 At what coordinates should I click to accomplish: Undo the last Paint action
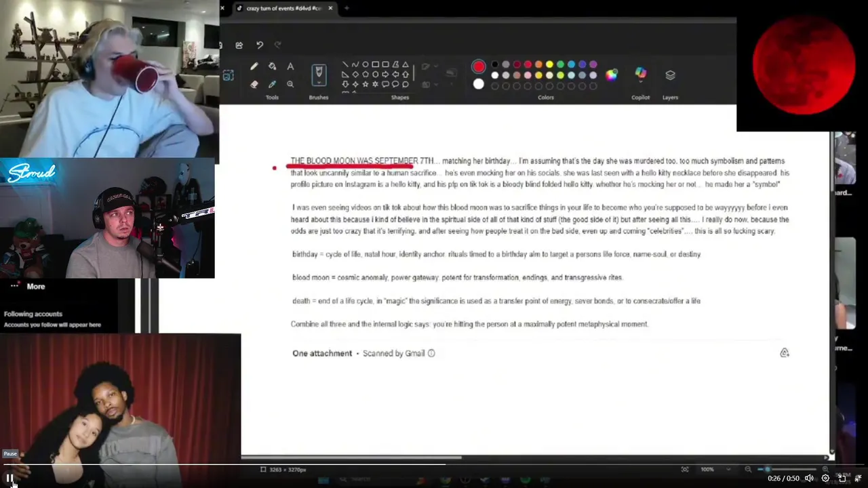pos(260,45)
